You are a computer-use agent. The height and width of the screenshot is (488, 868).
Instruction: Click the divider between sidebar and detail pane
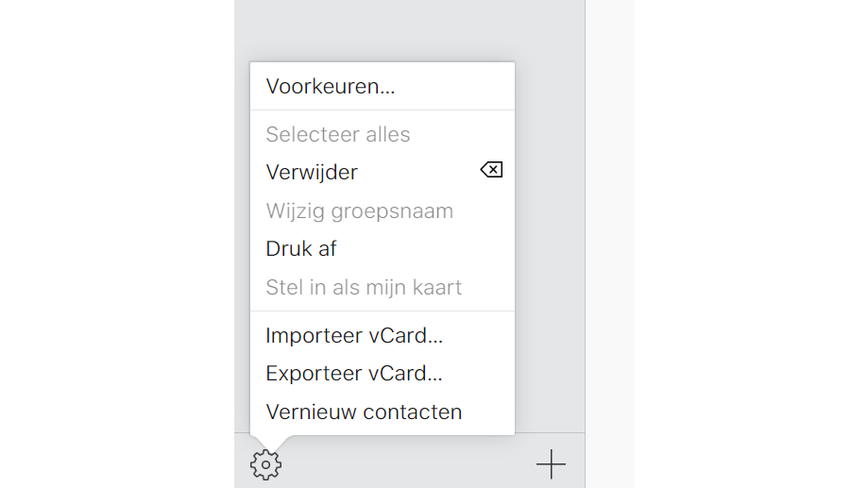(x=586, y=236)
